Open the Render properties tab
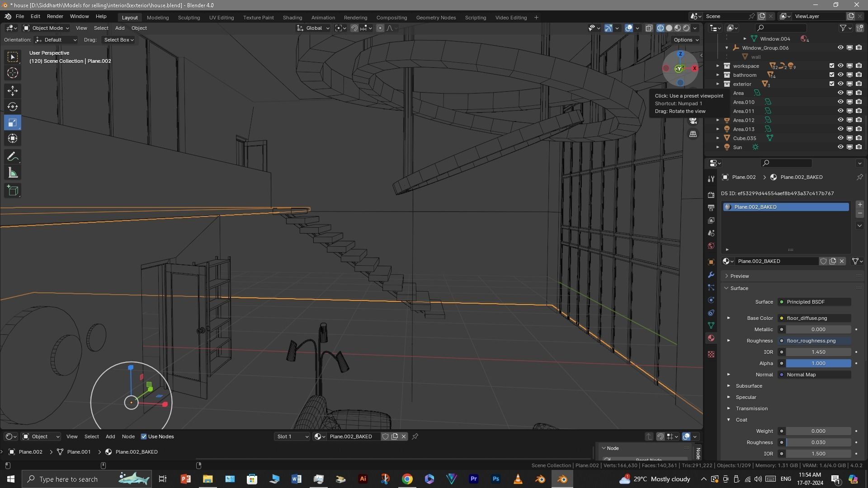This screenshot has width=868, height=488. click(x=711, y=195)
